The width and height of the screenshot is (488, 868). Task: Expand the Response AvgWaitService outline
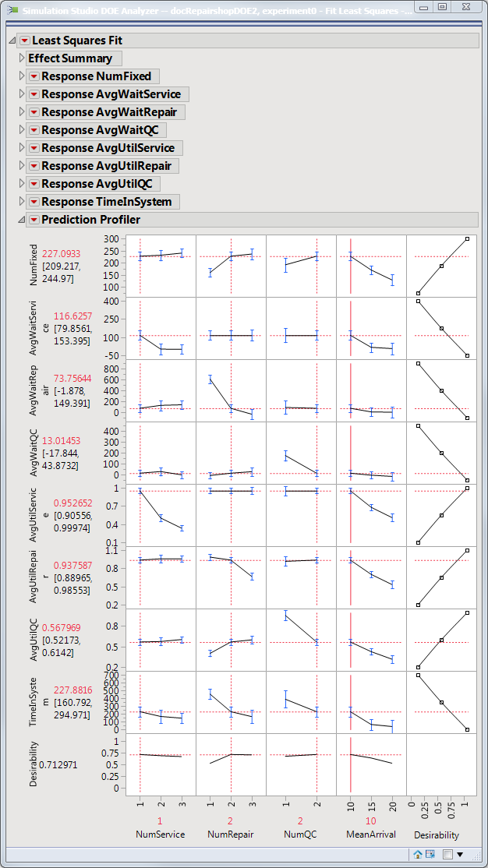(x=21, y=94)
